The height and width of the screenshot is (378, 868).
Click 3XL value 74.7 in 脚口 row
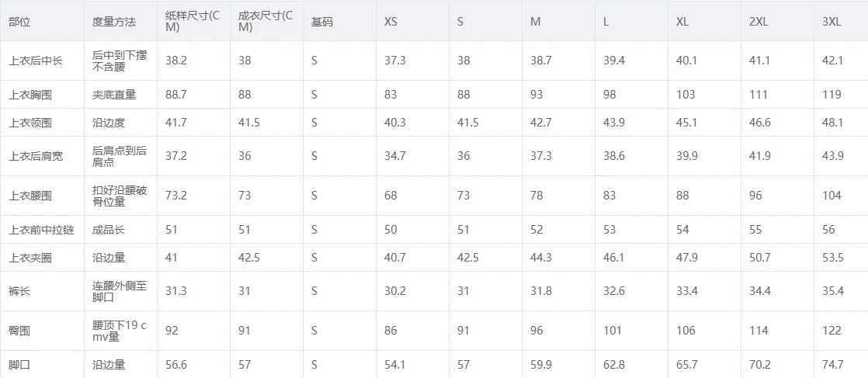(x=832, y=364)
